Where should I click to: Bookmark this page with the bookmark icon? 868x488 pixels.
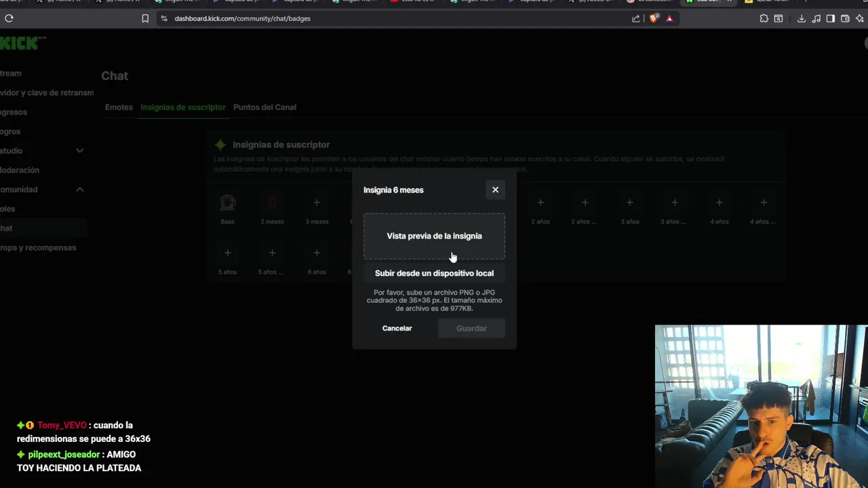(145, 18)
